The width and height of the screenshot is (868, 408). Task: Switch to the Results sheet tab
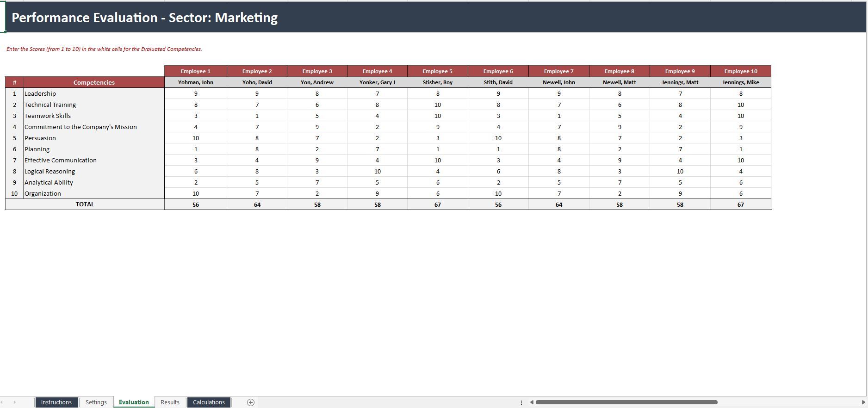tap(170, 402)
